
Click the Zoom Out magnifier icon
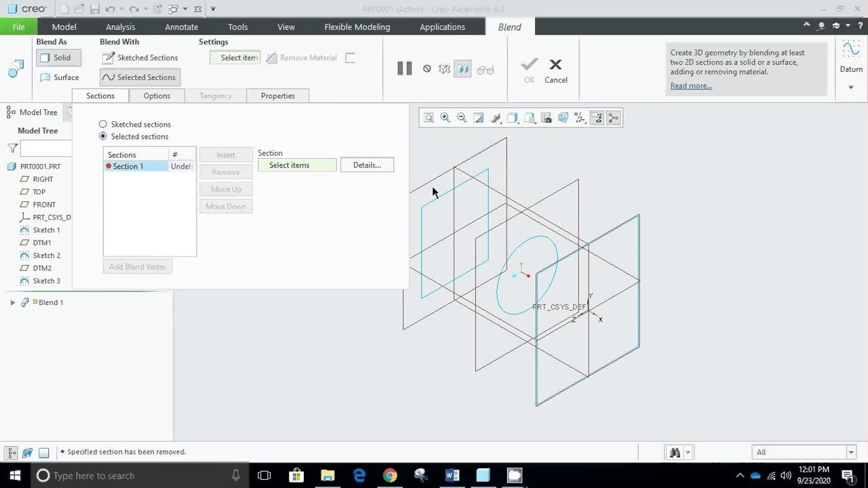pyautogui.click(x=461, y=118)
